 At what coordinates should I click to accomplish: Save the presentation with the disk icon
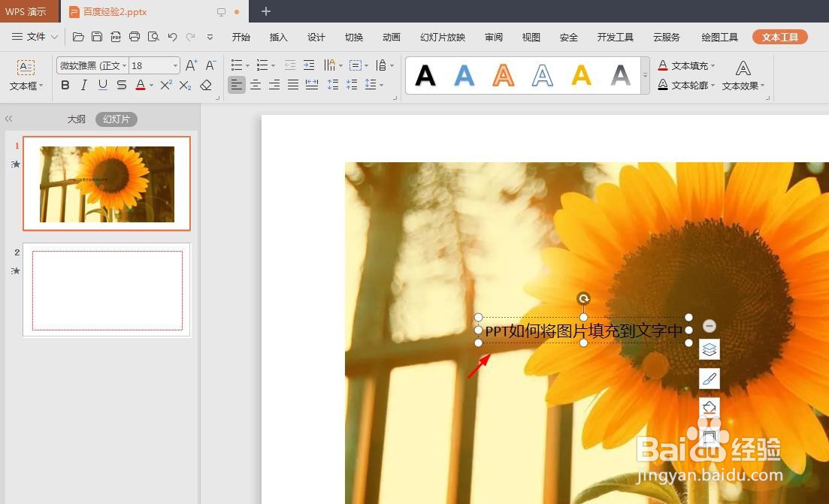[97, 37]
